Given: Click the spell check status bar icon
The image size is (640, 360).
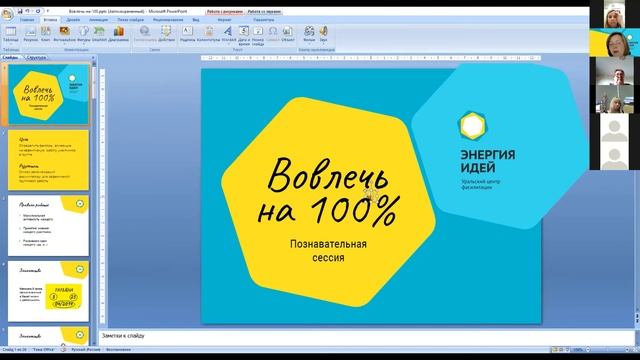Looking at the screenshot, I should point(63,350).
